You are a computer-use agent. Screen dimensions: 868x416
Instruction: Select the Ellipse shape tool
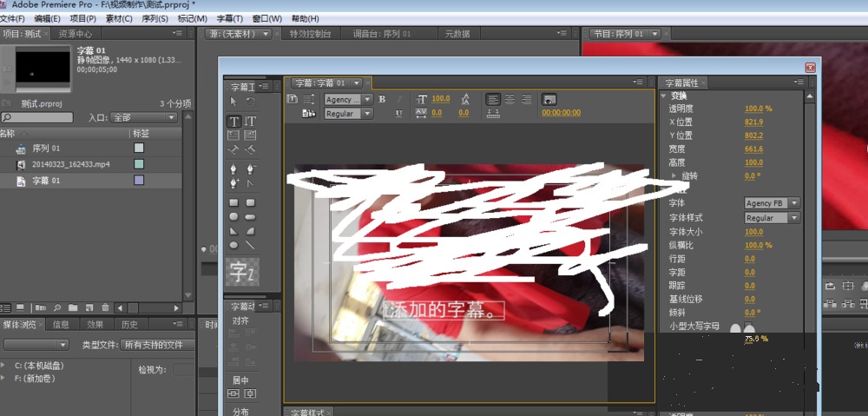tap(233, 245)
